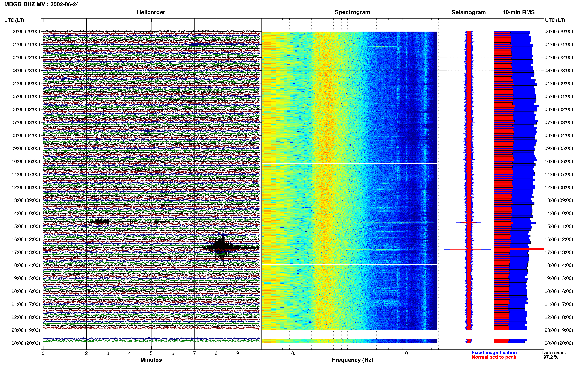Select the '10-min RMS' panel heading
588x368 pixels.
tap(519, 12)
